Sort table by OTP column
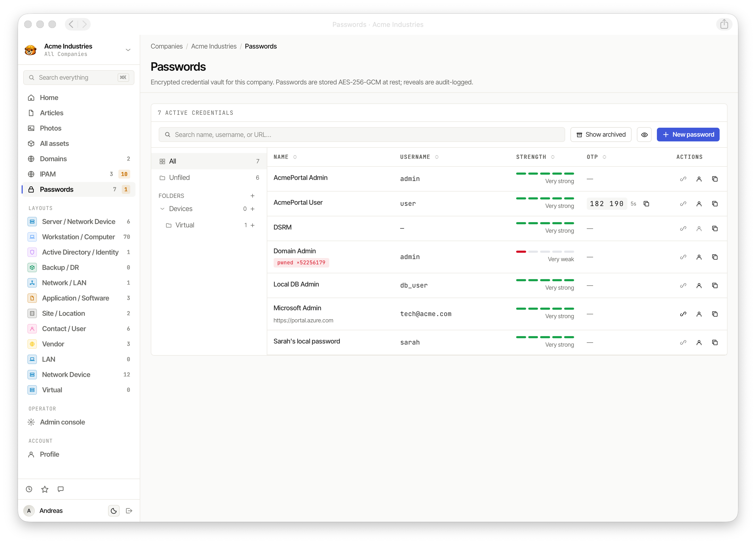This screenshot has width=756, height=544. [596, 157]
